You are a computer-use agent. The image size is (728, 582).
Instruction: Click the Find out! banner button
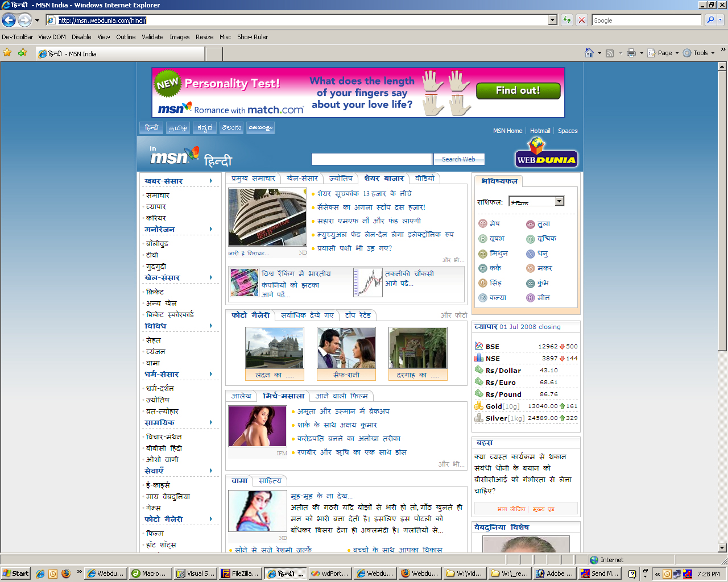(518, 90)
